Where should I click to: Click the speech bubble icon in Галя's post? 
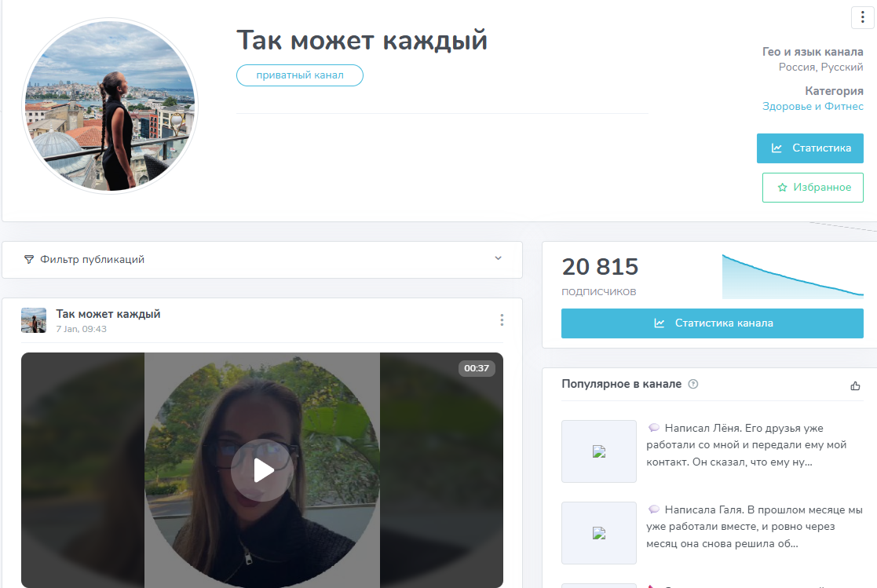[x=655, y=508]
